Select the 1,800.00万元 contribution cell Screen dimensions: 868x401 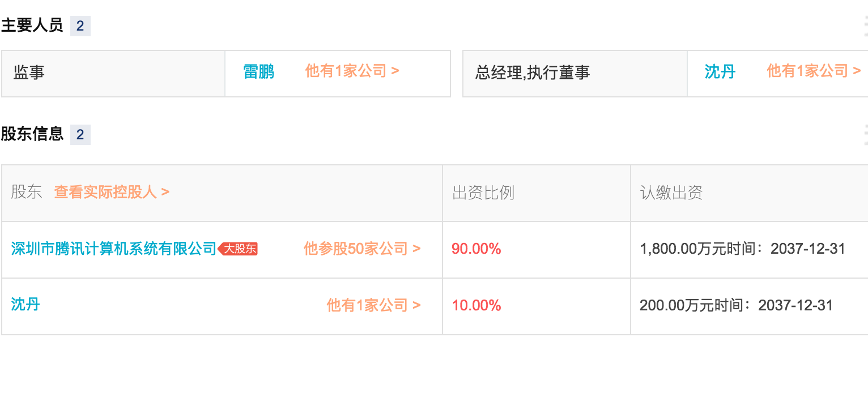coord(749,250)
